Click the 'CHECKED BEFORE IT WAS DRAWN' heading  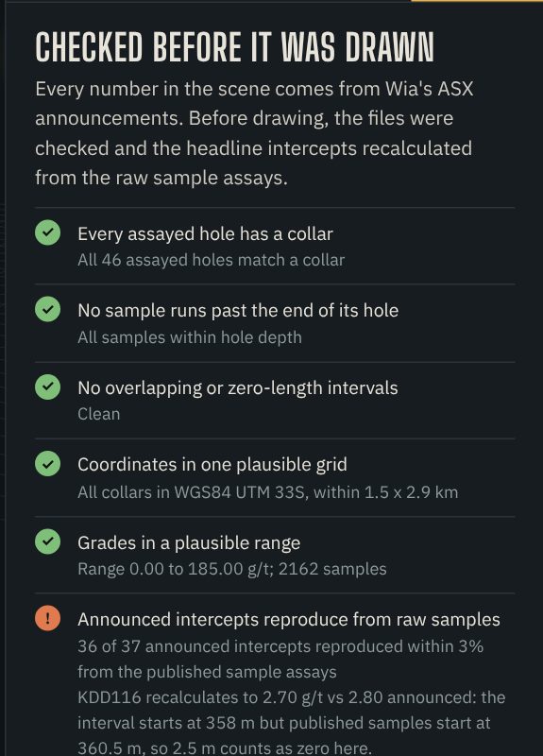tap(234, 47)
